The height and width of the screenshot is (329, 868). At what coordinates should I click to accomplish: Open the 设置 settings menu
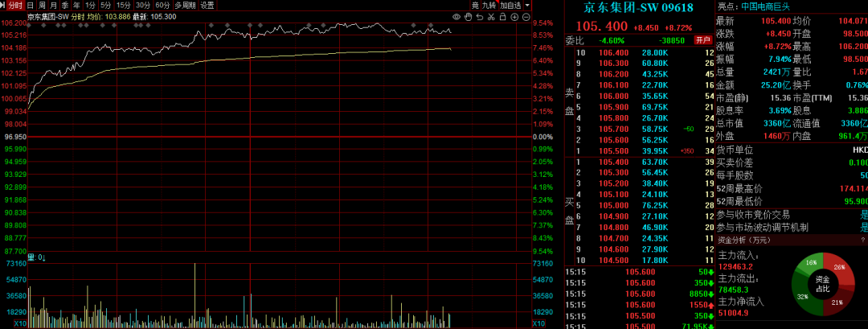pos(207,5)
